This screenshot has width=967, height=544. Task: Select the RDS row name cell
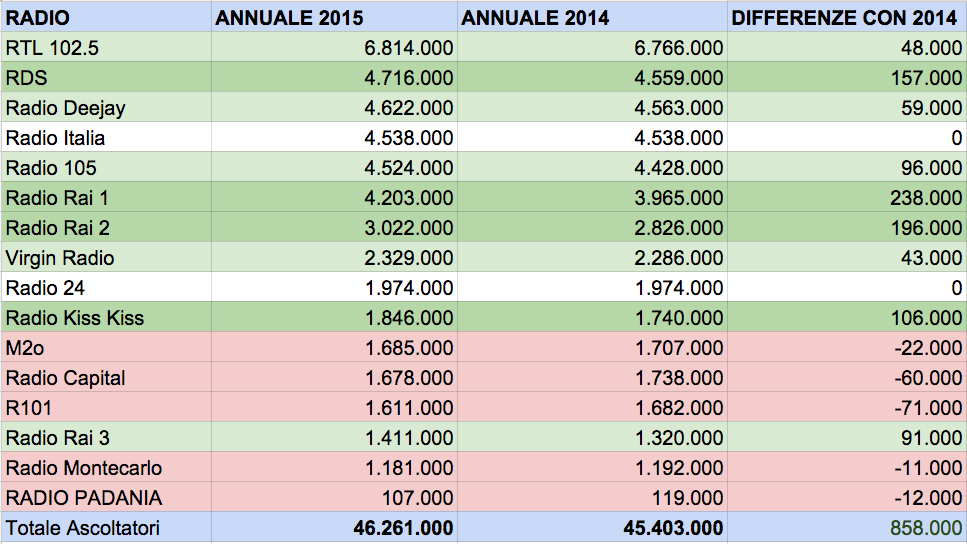(x=106, y=78)
